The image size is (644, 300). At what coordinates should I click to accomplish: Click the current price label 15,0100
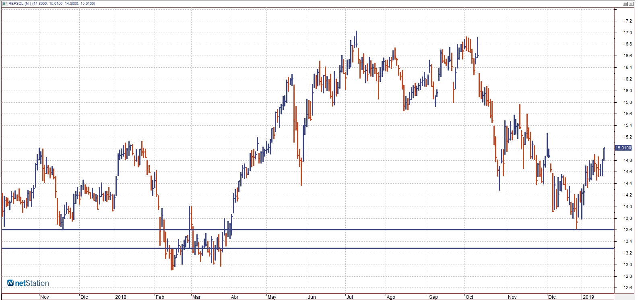point(623,148)
